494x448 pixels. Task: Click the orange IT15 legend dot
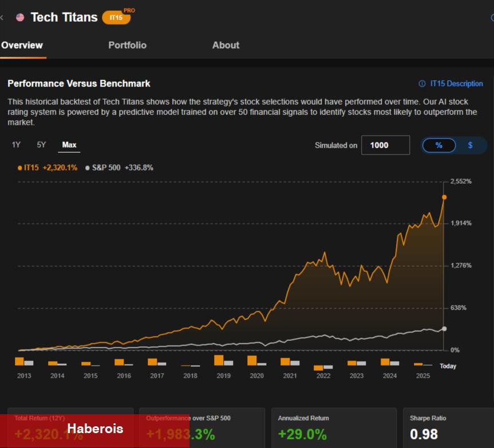point(19,168)
